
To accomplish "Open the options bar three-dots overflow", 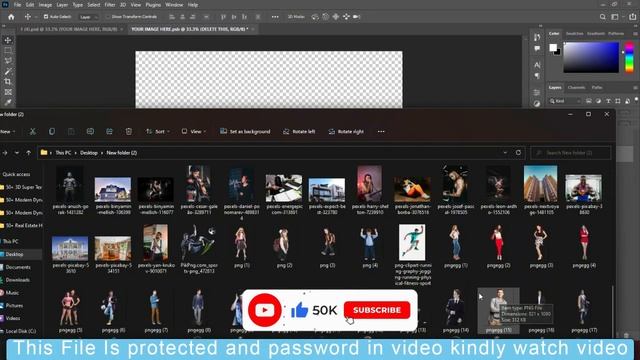I will pyautogui.click(x=275, y=17).
